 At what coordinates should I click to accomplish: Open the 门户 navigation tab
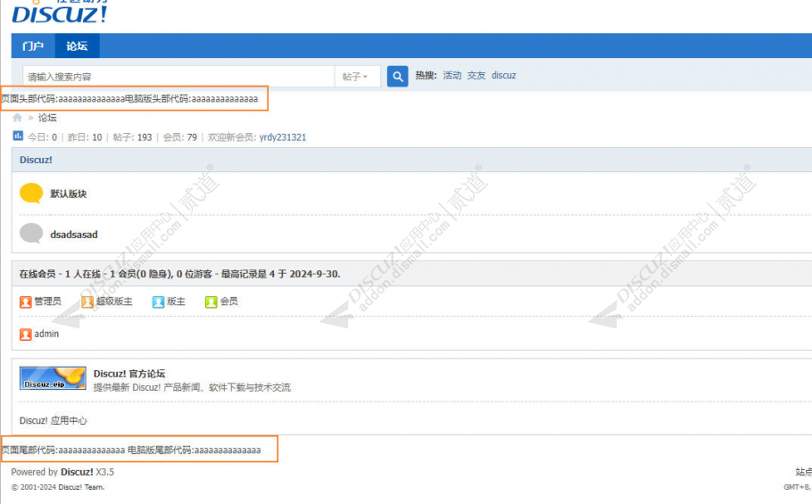click(33, 46)
